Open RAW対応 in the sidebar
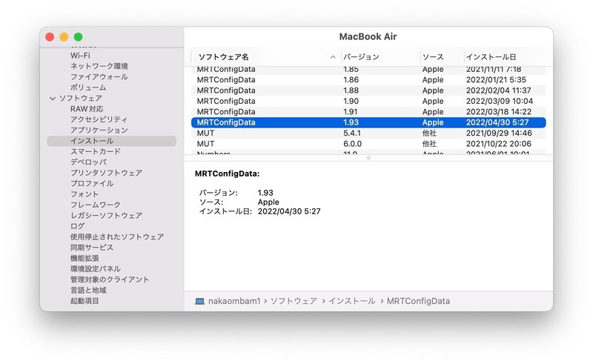Screen dimensions: 593x364 (87, 109)
